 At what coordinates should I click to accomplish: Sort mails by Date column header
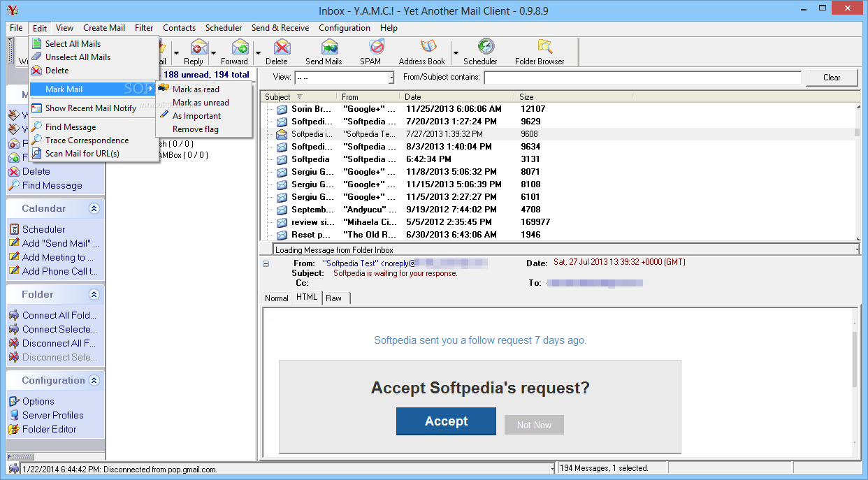click(x=457, y=97)
